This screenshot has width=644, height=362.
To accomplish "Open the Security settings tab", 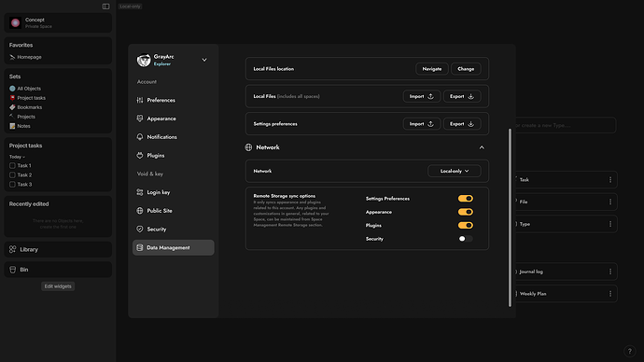I will tap(174, 229).
